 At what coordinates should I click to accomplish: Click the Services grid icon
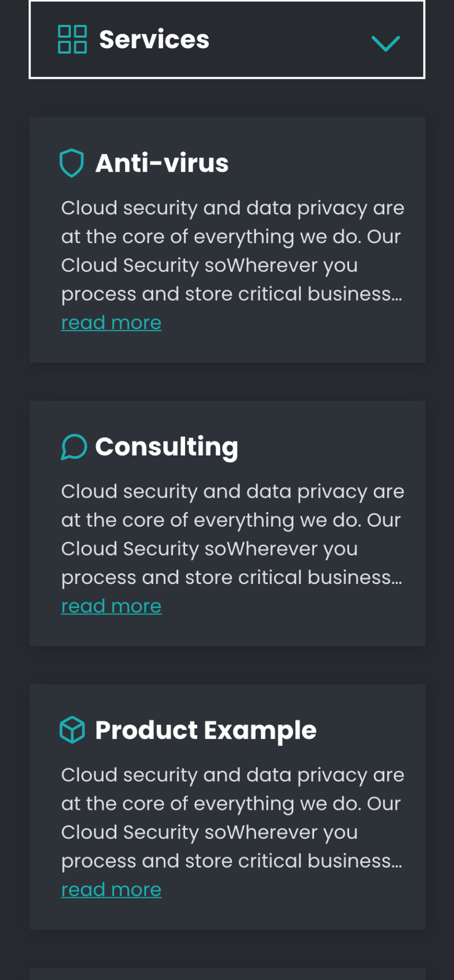[72, 40]
